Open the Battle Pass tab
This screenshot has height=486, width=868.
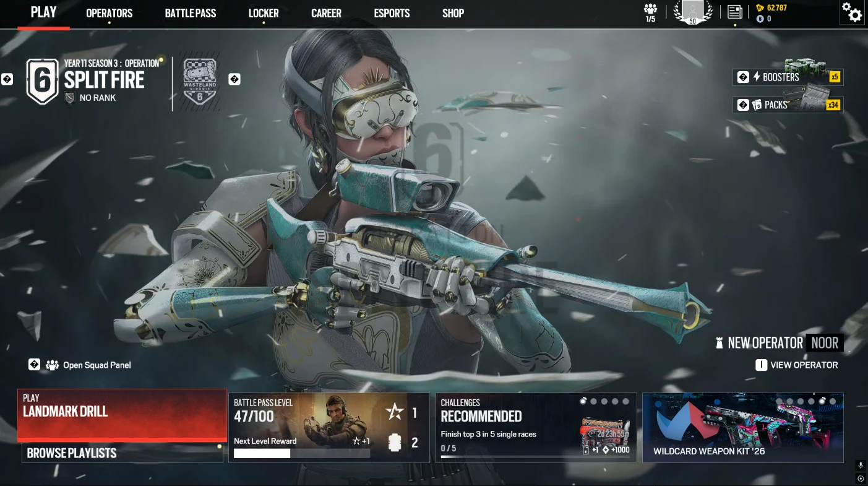[191, 13]
